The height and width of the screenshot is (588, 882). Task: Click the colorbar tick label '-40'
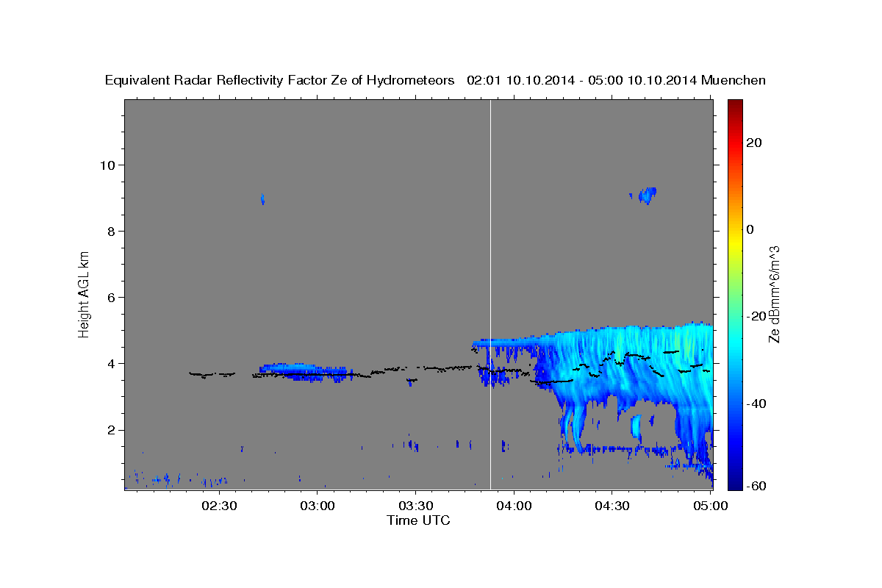(x=757, y=403)
